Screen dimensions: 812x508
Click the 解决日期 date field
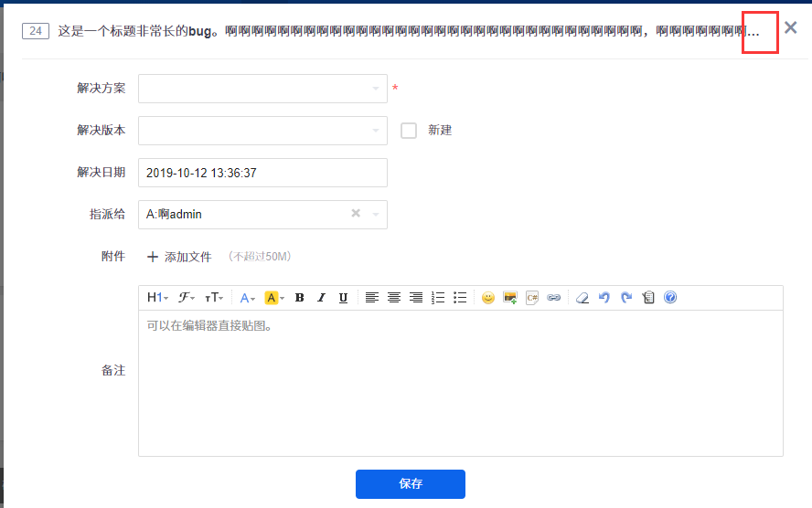click(263, 173)
